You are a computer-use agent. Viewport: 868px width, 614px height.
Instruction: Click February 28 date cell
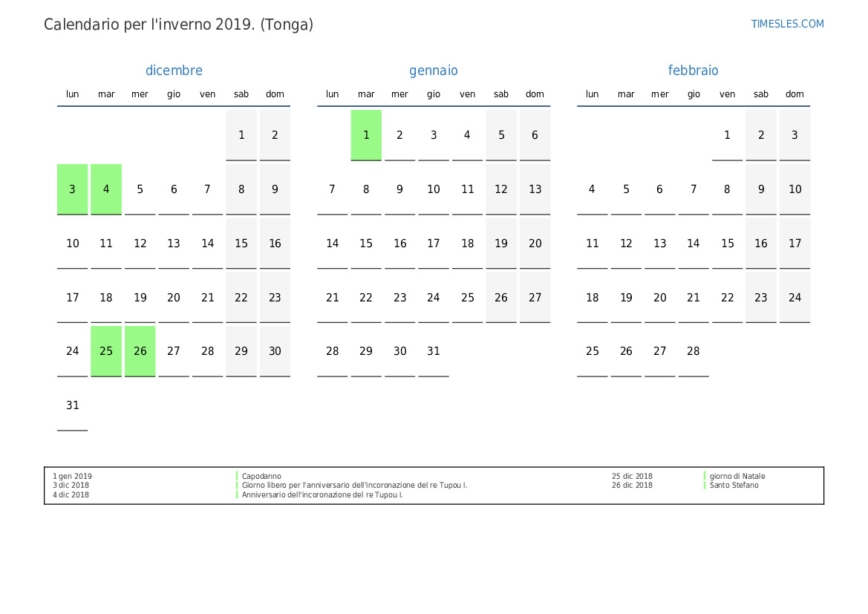(x=693, y=351)
